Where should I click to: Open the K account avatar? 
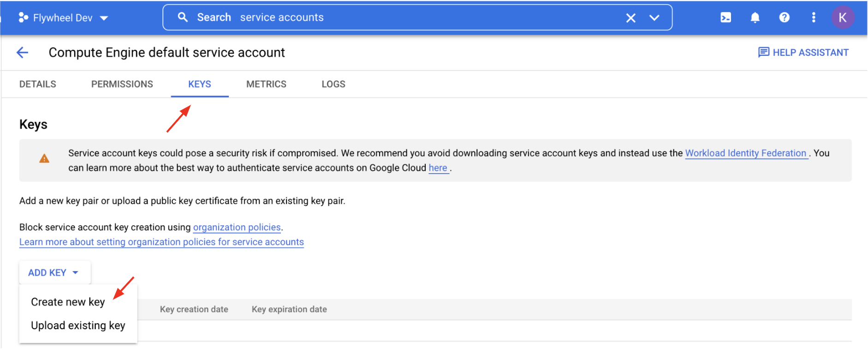click(x=843, y=18)
